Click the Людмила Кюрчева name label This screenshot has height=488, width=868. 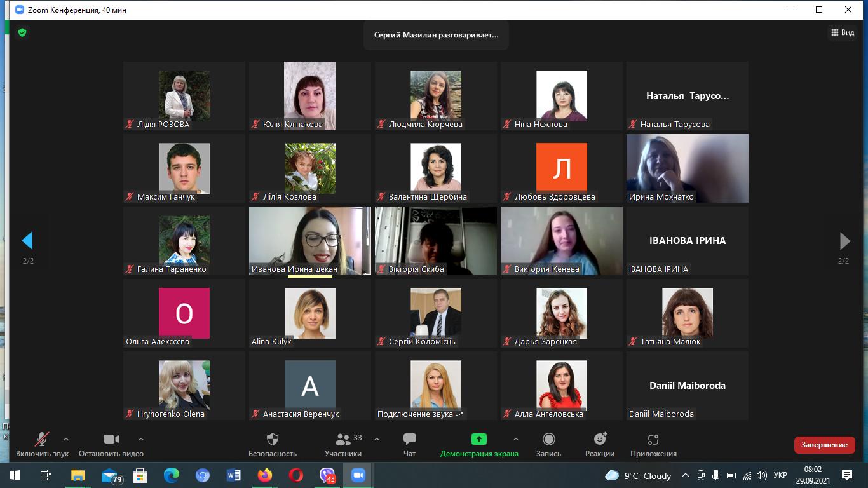426,125
